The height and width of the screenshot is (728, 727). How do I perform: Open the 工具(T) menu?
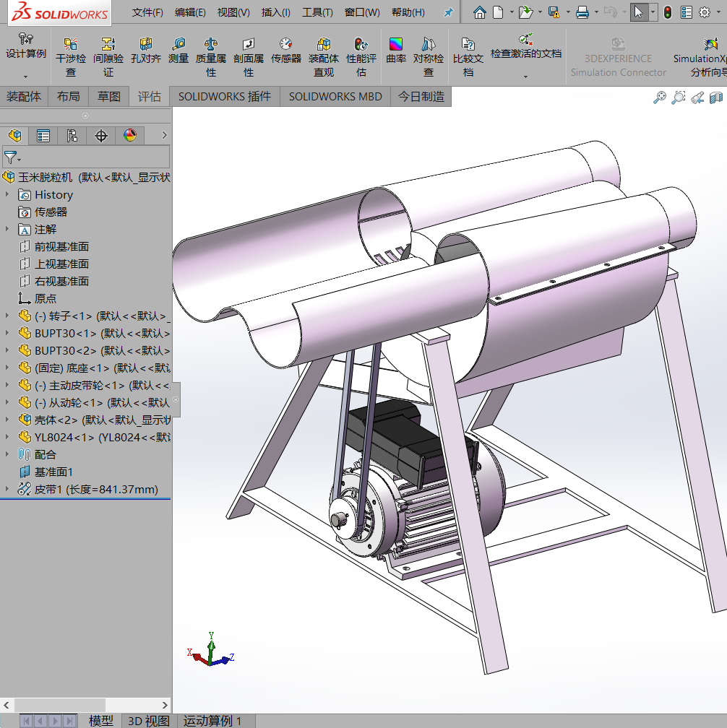(317, 12)
